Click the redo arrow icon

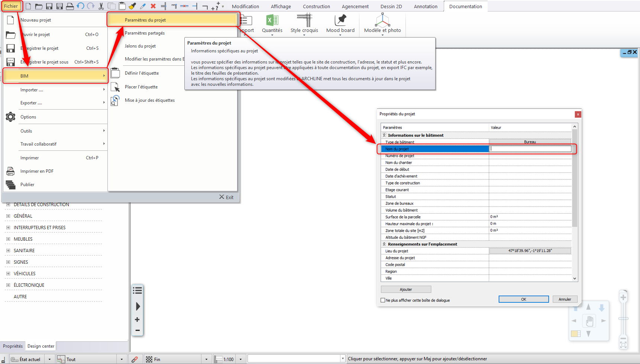tap(91, 6)
